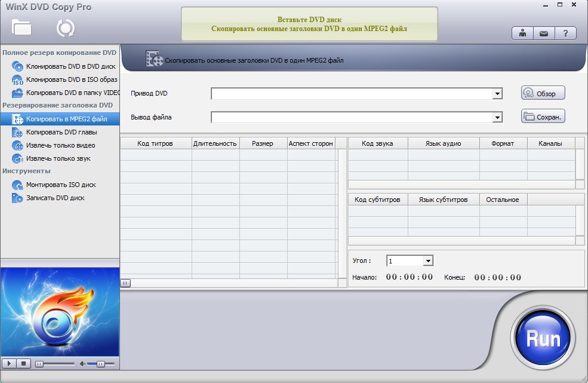Select Извлечь только звук
This screenshot has height=383, width=588.
58,158
